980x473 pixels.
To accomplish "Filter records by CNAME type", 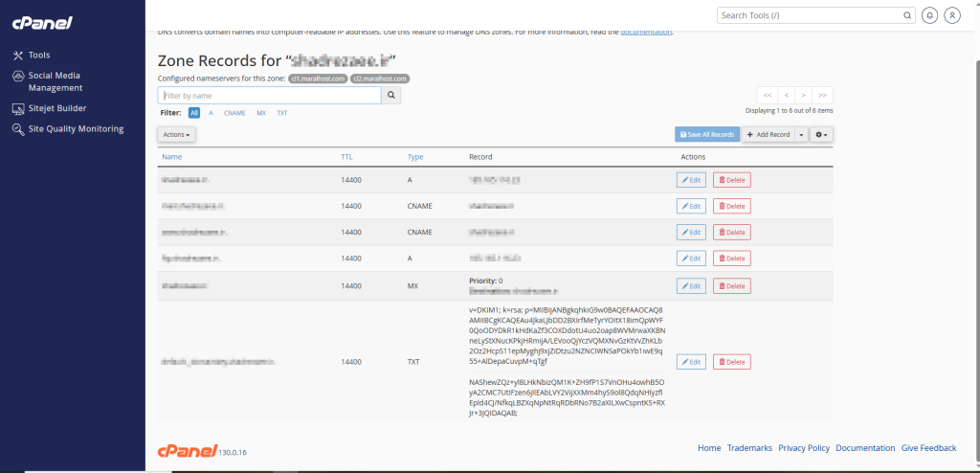I will tap(234, 113).
